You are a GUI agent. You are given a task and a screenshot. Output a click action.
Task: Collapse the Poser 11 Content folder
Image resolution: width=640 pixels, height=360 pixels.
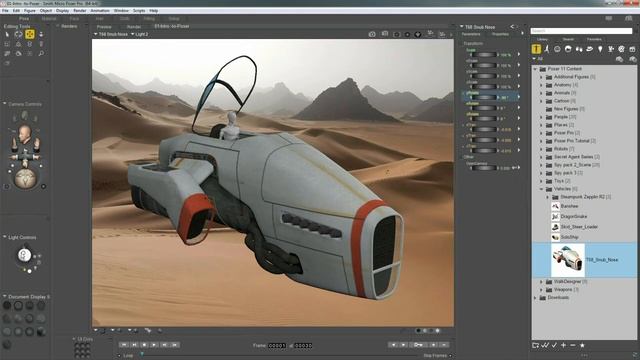coord(535,69)
